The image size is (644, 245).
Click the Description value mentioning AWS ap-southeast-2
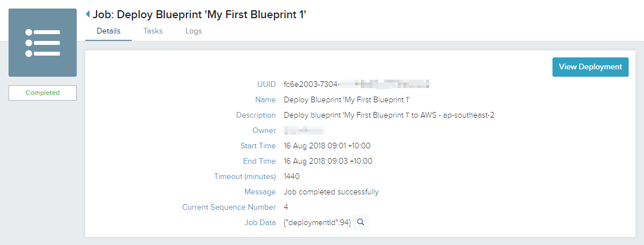(389, 115)
